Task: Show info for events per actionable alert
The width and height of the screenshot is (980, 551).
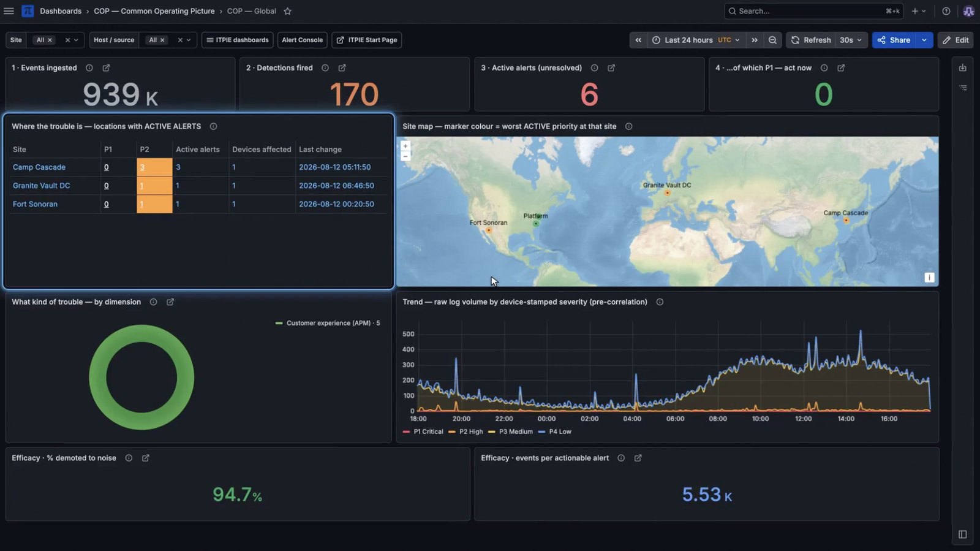Action: (621, 458)
